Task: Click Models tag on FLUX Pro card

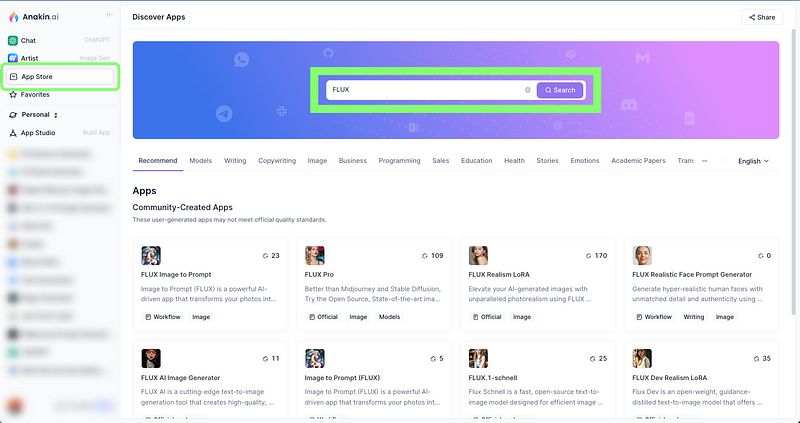Action: pyautogui.click(x=389, y=317)
